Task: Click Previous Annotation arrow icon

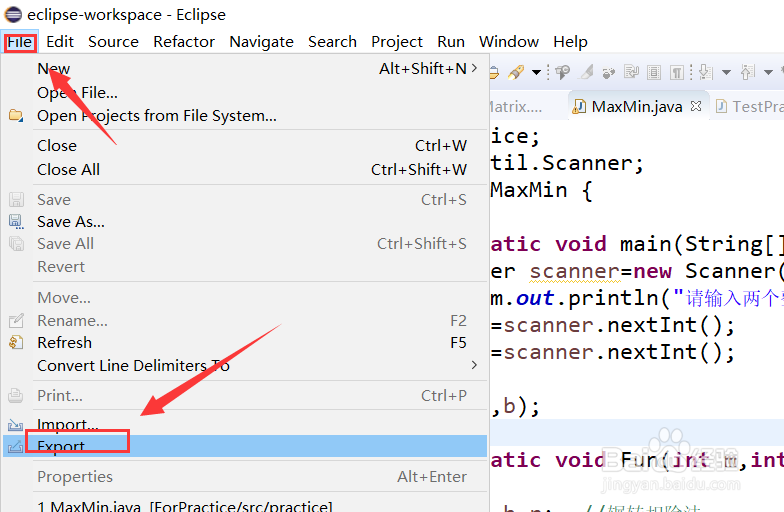Action: [x=747, y=72]
